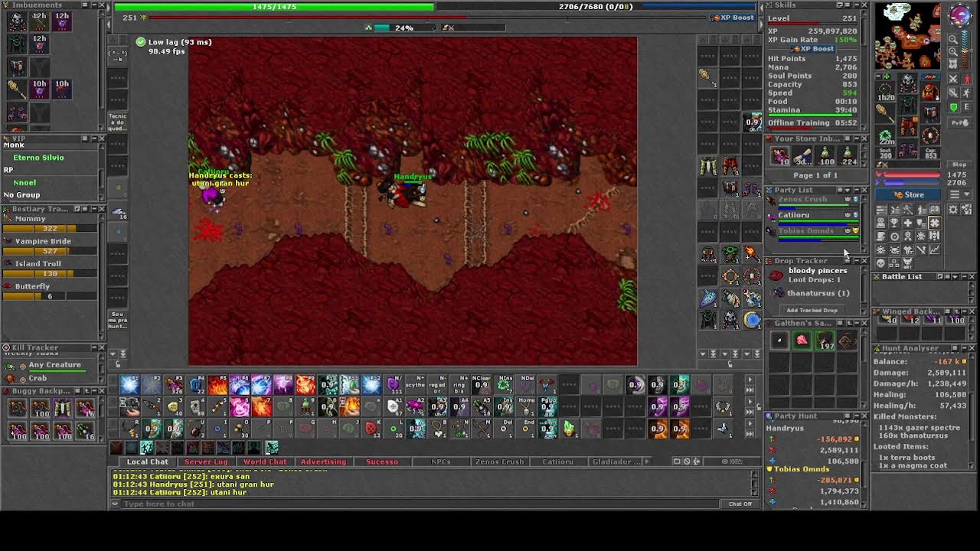Click the 24% progress bar
The image size is (980, 551).
[x=404, y=28]
